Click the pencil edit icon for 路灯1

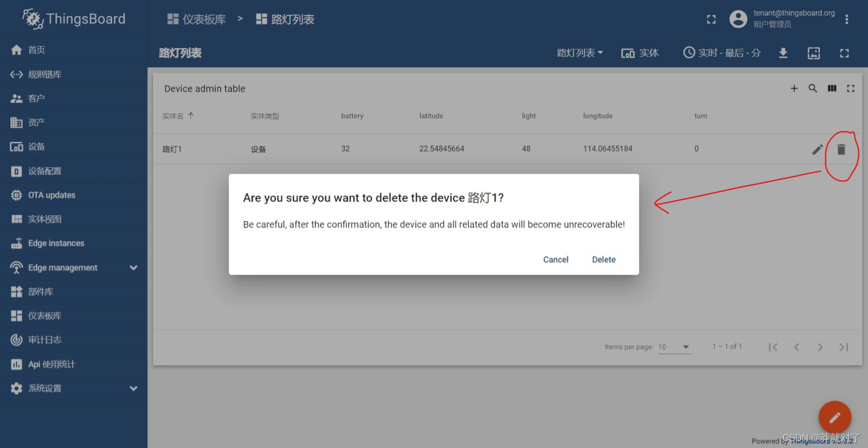tap(817, 150)
